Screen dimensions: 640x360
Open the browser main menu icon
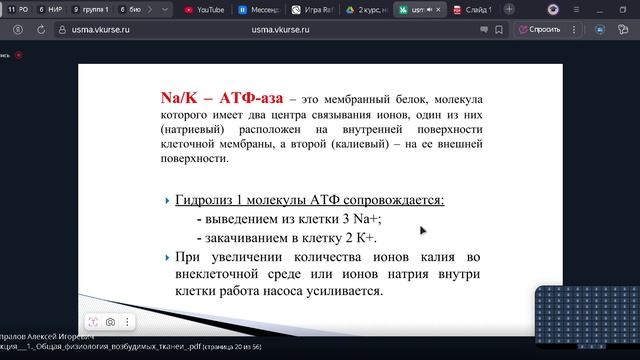tap(576, 9)
